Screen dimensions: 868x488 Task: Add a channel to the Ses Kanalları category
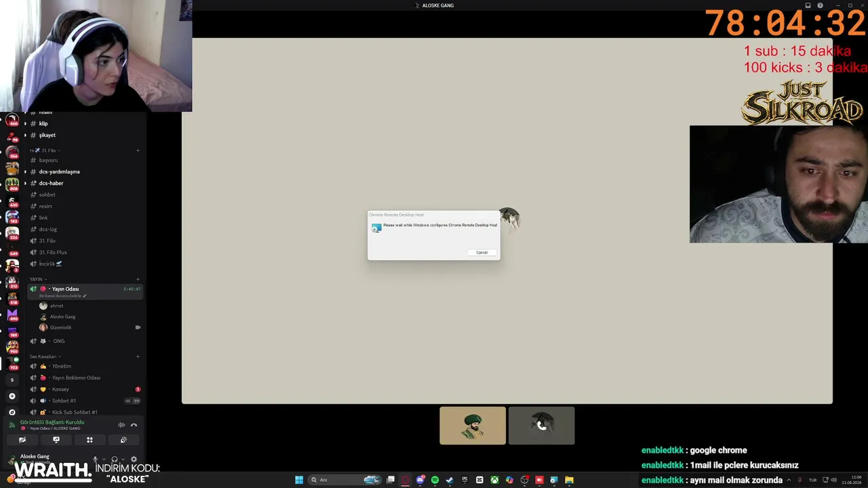[x=138, y=357]
